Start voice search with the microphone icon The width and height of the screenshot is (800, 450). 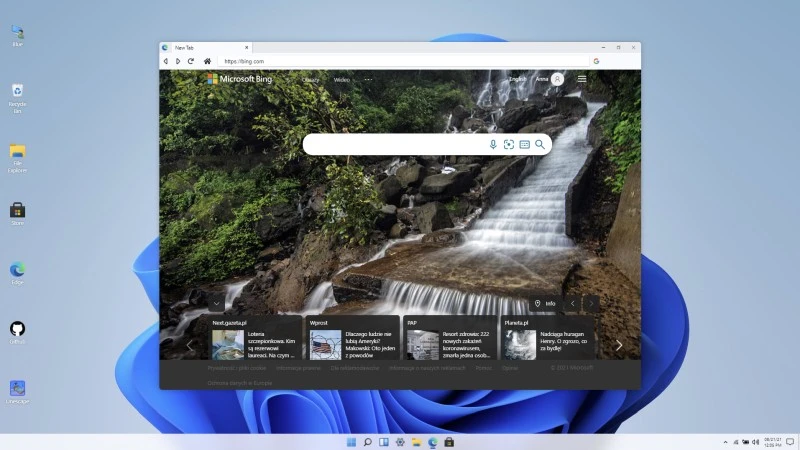point(493,144)
